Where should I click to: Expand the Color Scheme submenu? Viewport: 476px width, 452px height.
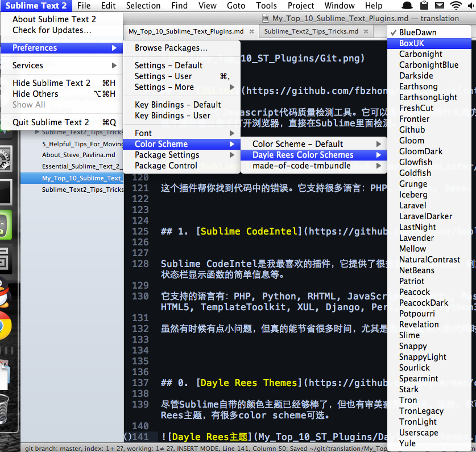click(x=181, y=144)
